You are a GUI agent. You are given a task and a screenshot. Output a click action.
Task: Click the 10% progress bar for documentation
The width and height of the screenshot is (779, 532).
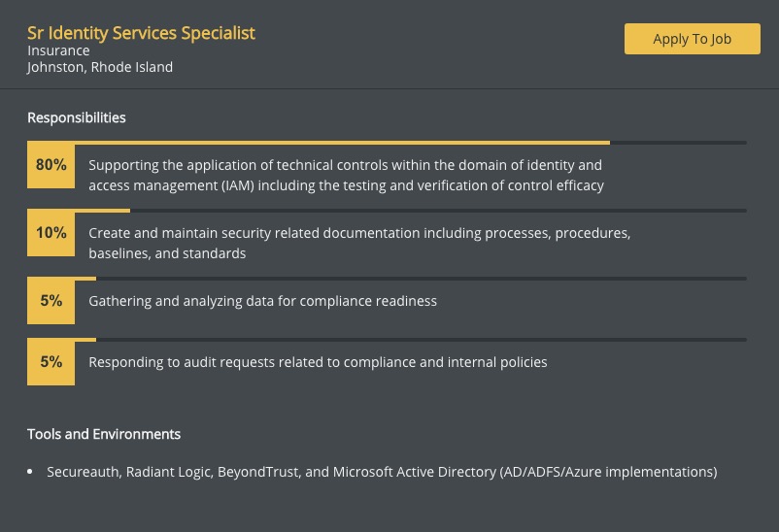click(387, 211)
